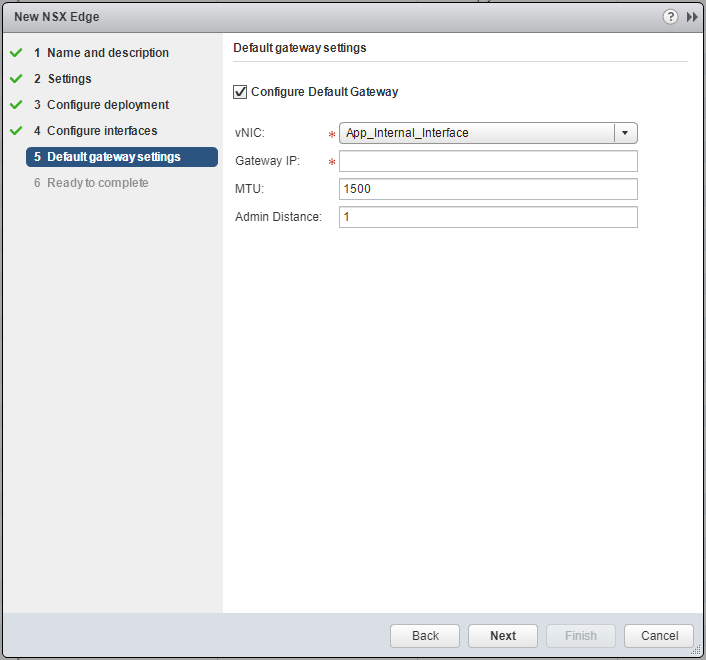This screenshot has height=660, width=706.
Task: Click green checkmark beside Configure deployment
Action: 16,105
